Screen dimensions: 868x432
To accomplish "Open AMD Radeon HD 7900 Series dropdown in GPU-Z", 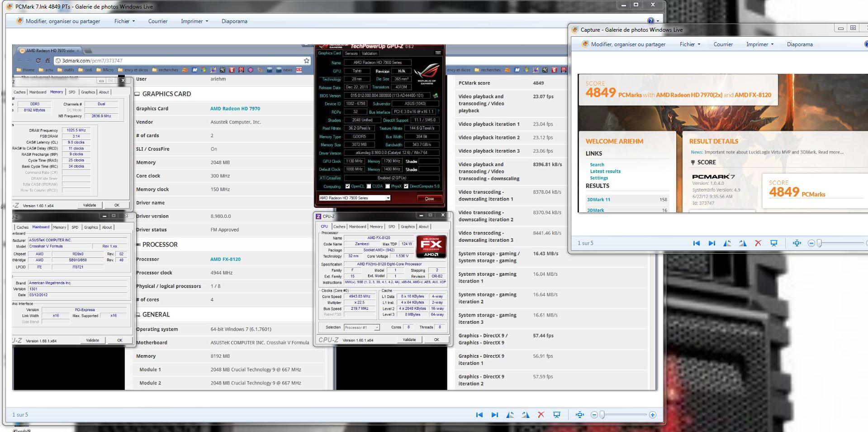I will pos(354,198).
